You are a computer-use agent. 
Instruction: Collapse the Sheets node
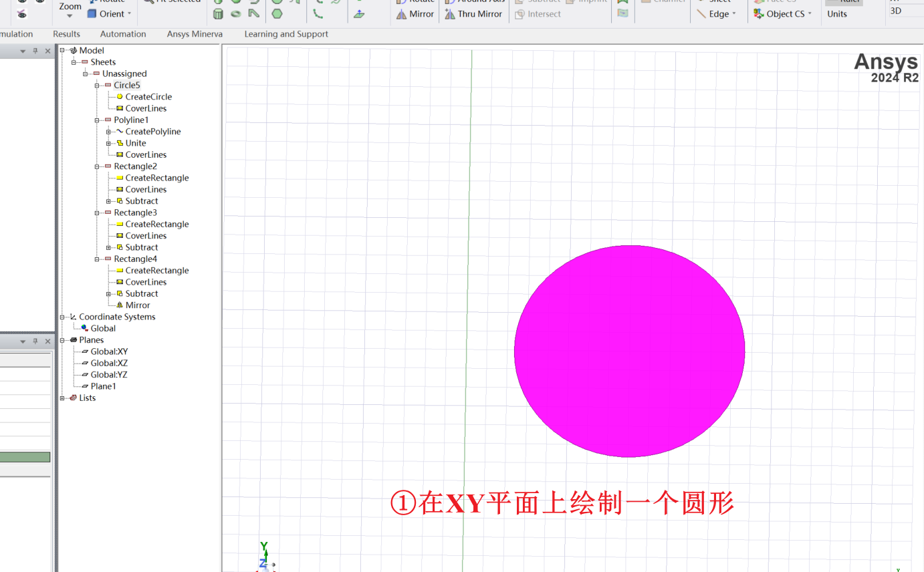74,62
